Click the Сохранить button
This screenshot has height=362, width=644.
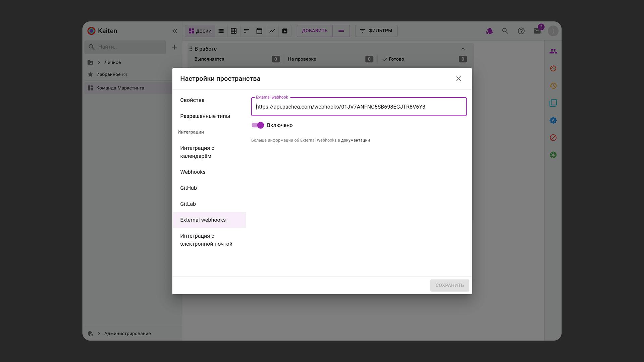coord(449,285)
